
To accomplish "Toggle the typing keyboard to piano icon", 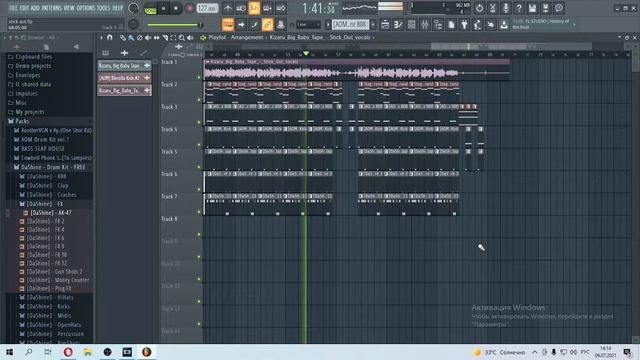I will (228, 25).
